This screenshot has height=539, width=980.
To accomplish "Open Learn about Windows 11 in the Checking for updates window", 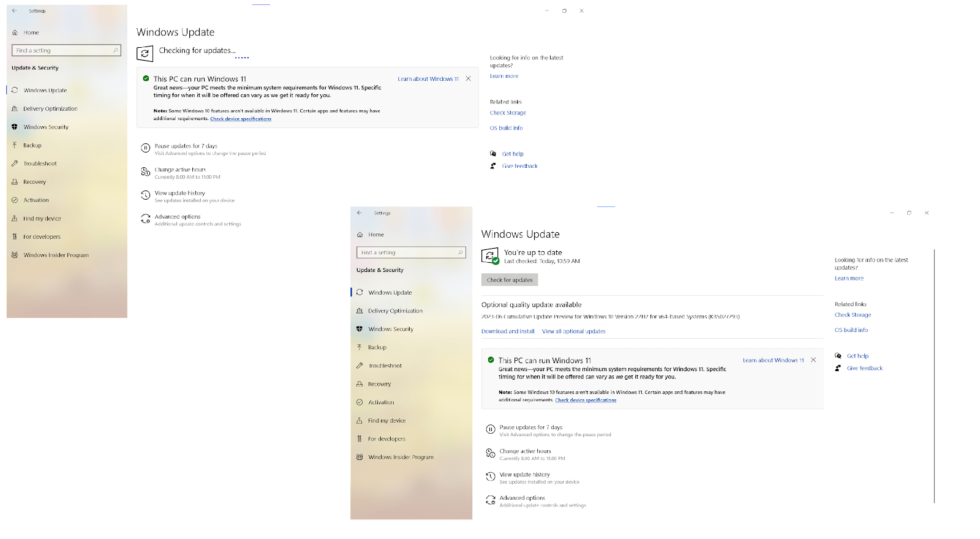I will [x=428, y=79].
